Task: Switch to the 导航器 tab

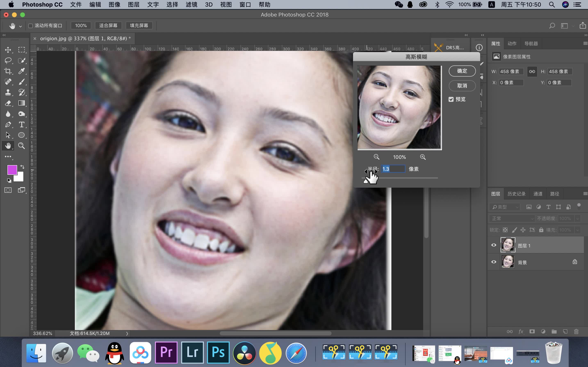Action: pyautogui.click(x=531, y=44)
